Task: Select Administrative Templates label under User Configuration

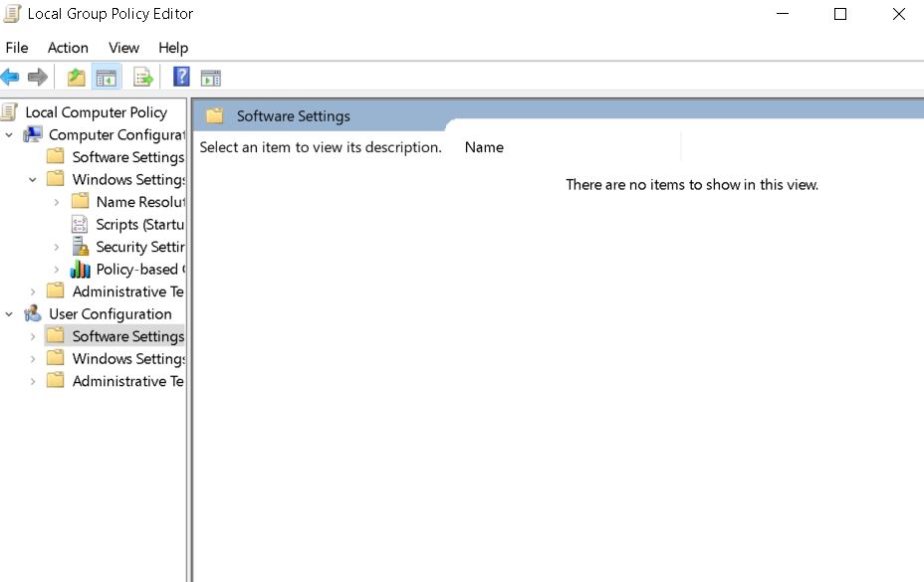Action: pos(127,380)
